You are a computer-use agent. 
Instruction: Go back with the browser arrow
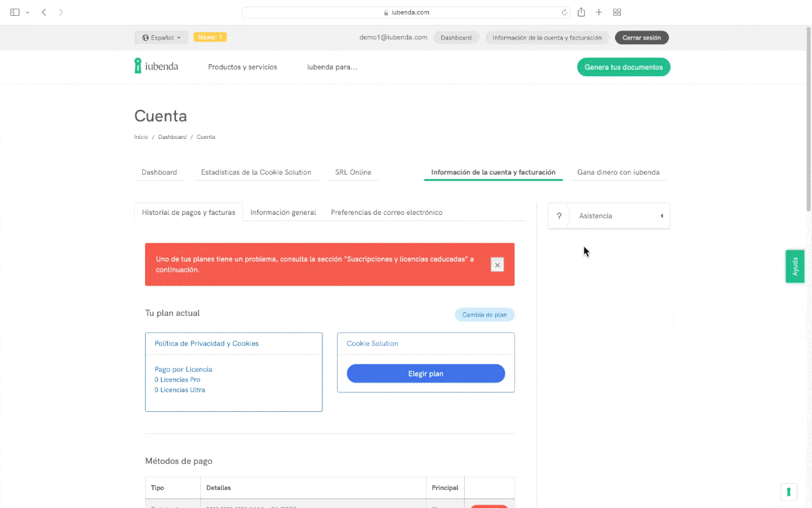pyautogui.click(x=44, y=12)
